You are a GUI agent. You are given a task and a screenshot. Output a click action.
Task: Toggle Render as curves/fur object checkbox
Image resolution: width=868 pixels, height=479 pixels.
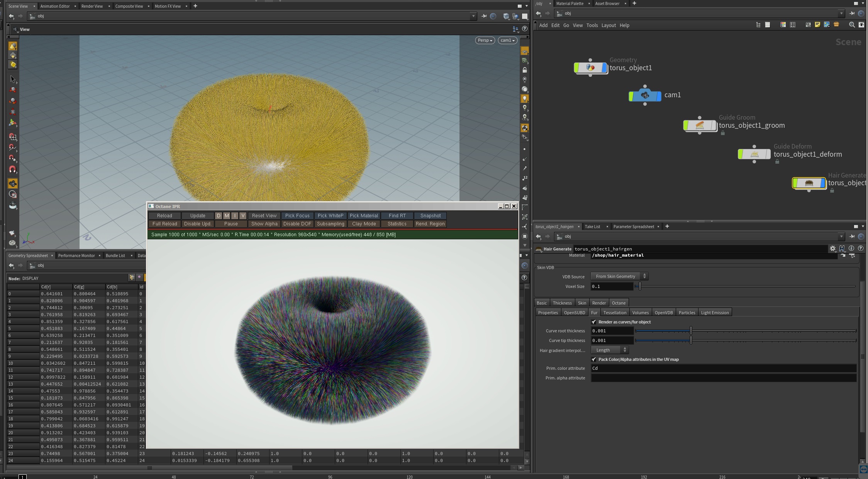coord(594,322)
